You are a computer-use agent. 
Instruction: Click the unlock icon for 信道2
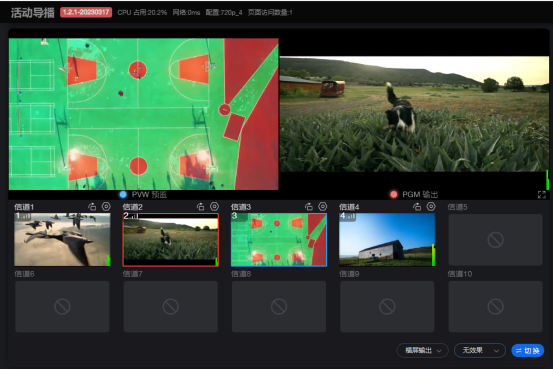click(200, 206)
